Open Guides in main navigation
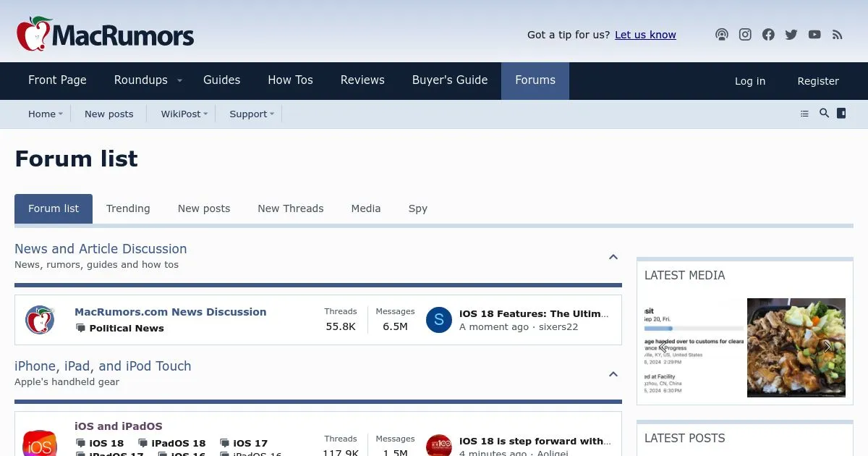 pos(221,80)
